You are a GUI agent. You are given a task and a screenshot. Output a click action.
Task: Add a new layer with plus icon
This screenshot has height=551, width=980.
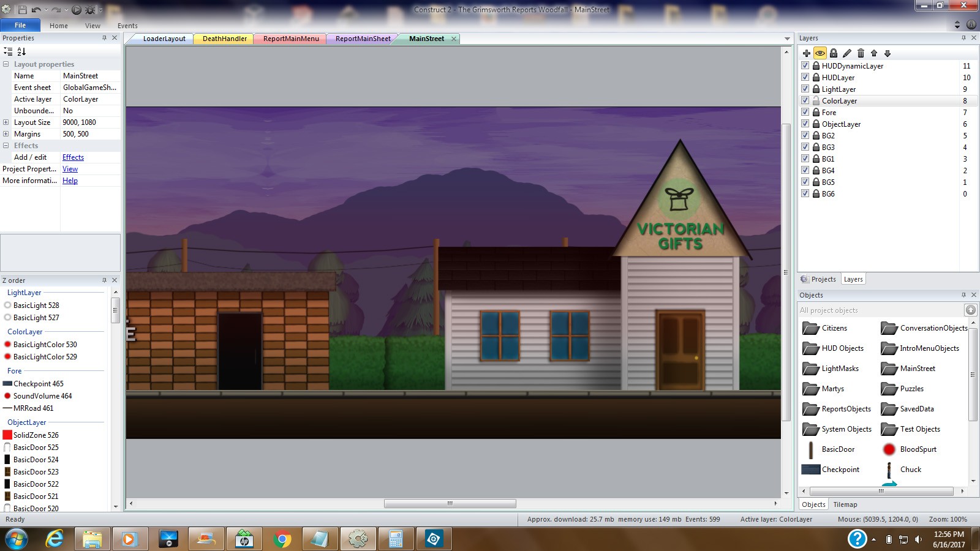[806, 53]
